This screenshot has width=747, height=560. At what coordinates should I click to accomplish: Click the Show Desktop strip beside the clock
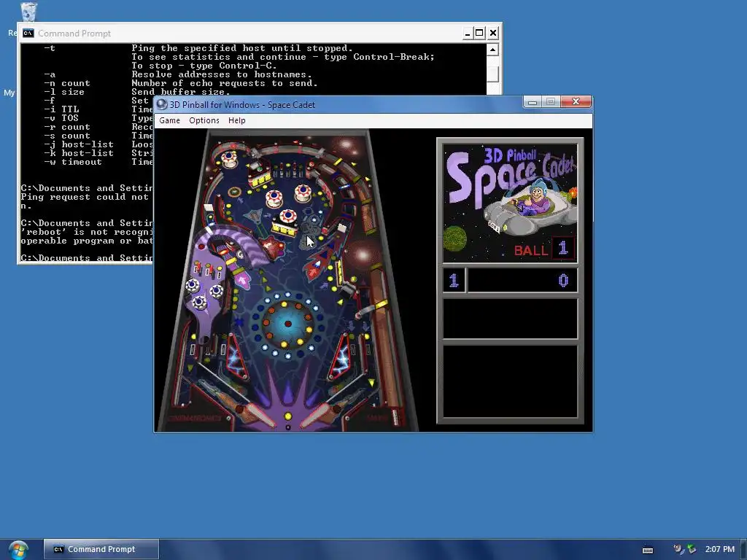pos(743,550)
